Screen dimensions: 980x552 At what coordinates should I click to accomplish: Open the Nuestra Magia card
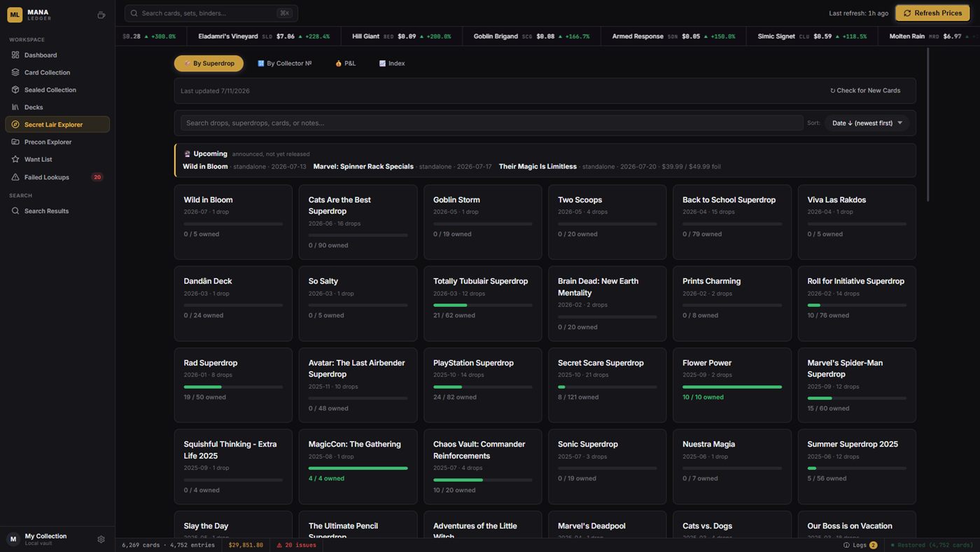(731, 467)
